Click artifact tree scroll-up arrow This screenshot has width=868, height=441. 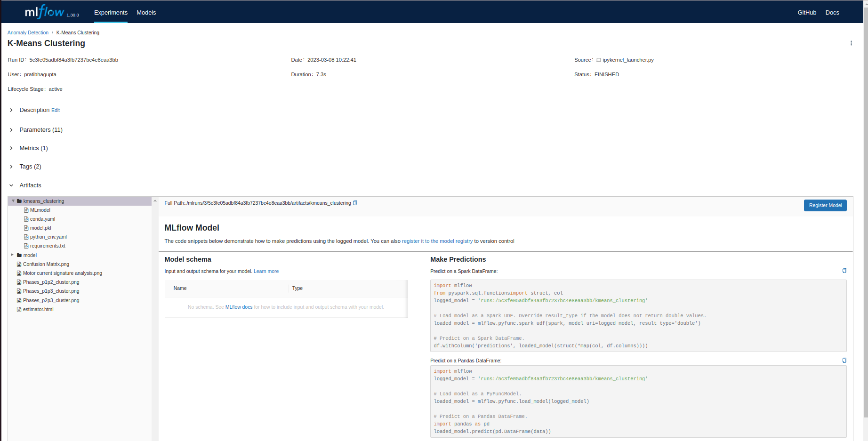point(155,200)
